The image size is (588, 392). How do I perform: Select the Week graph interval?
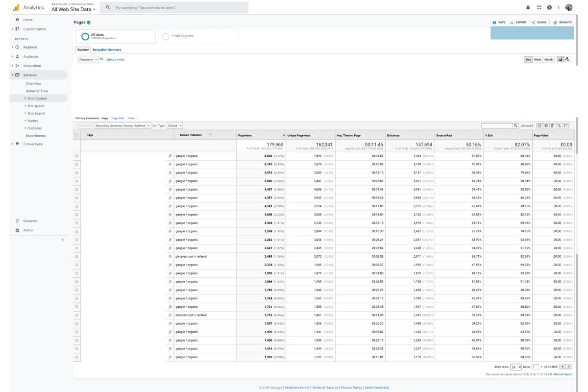coord(538,59)
